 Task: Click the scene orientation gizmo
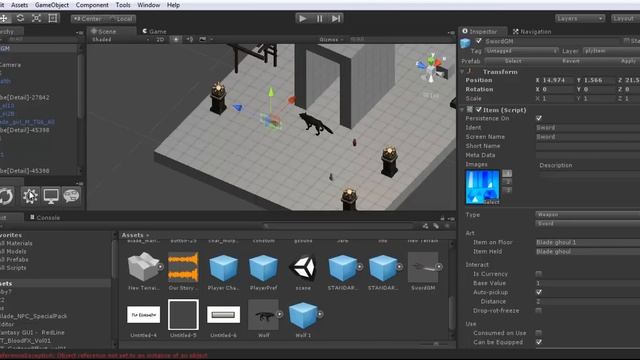432,69
